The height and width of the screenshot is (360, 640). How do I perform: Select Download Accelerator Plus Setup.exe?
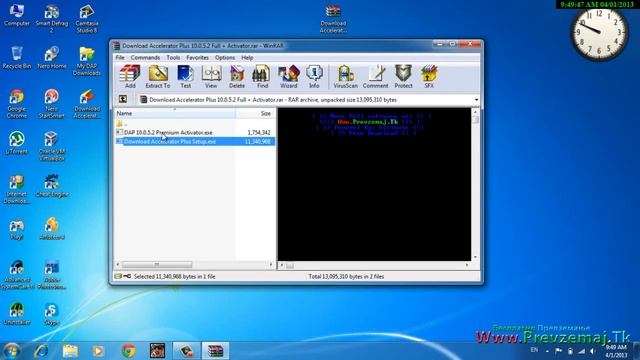[195, 141]
